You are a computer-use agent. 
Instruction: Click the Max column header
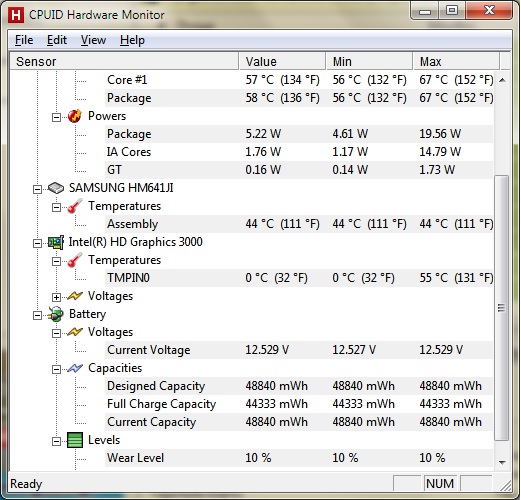click(x=456, y=61)
